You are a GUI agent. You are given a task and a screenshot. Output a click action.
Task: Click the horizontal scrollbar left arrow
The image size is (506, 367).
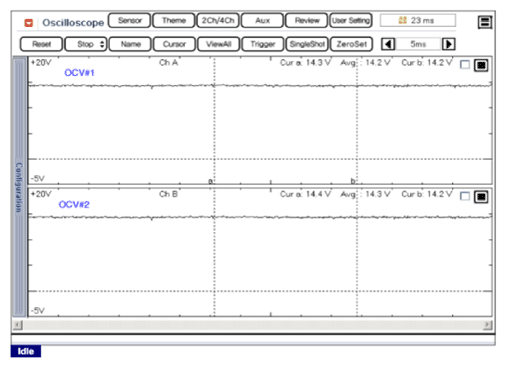[x=18, y=325]
